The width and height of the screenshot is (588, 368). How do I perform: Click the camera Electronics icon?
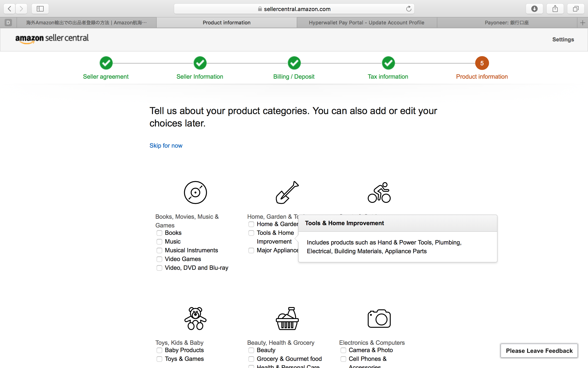coord(379,319)
